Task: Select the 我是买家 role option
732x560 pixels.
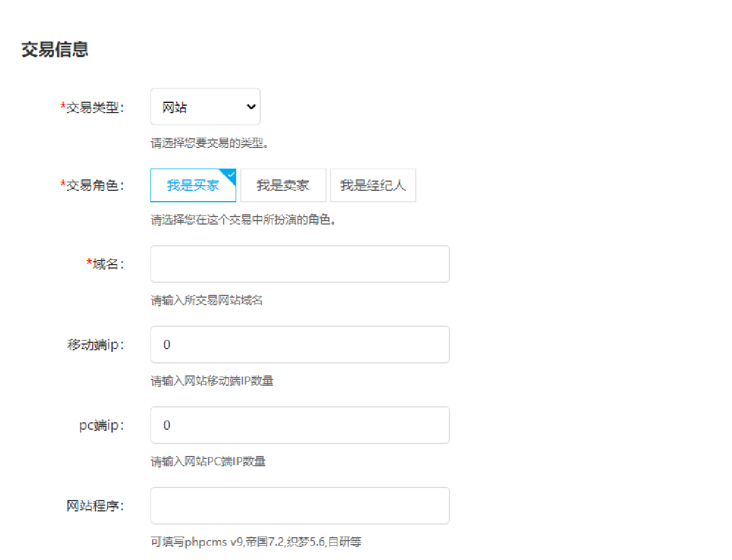Action: coord(193,185)
